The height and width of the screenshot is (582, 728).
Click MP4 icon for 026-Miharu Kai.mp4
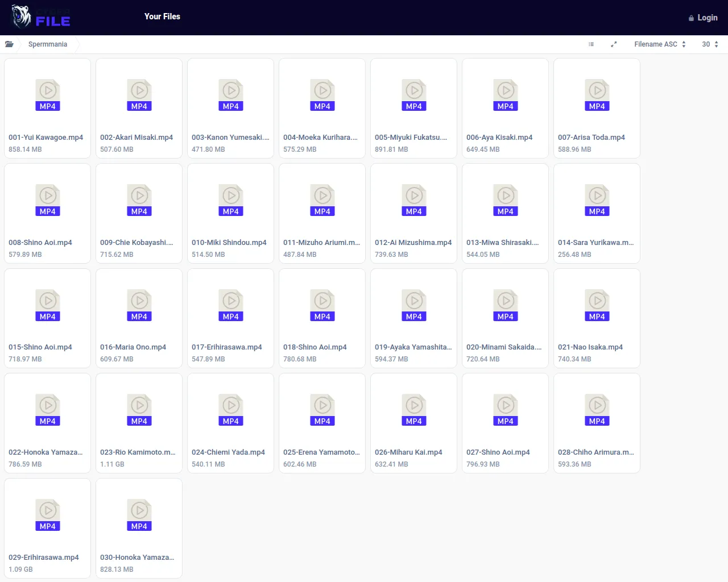point(414,410)
